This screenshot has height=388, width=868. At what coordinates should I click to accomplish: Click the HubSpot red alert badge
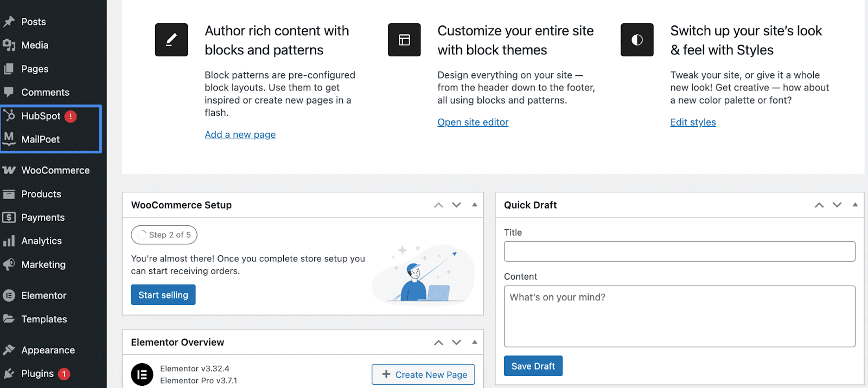[71, 116]
